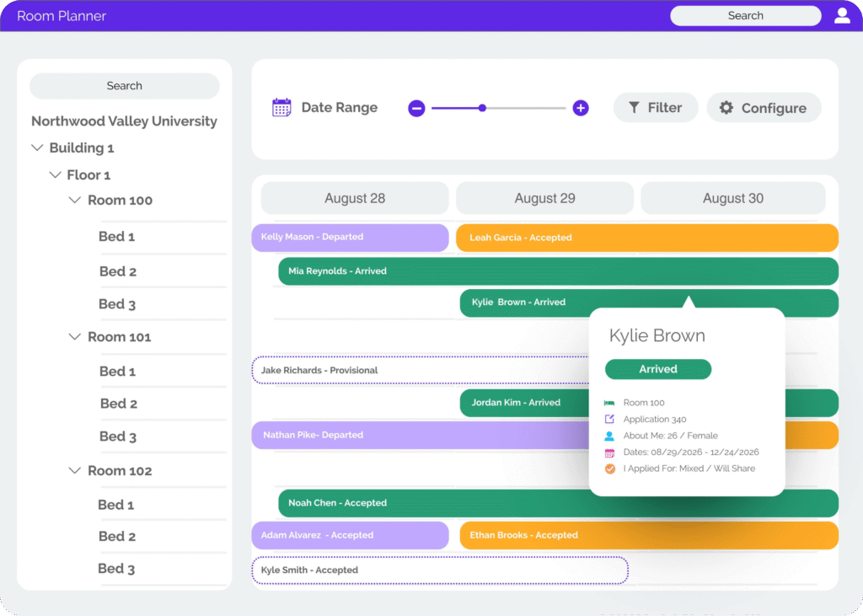Open the Configure settings
Viewport: 863px width, 616px height.
[x=763, y=108]
